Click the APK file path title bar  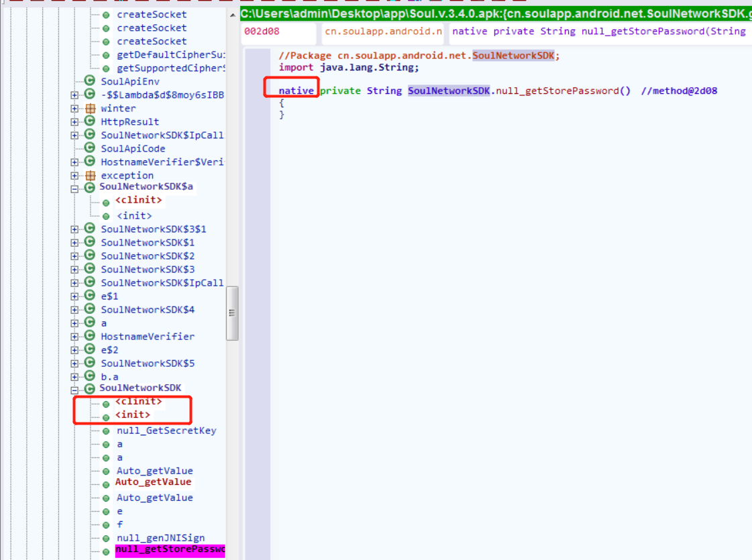(496, 14)
